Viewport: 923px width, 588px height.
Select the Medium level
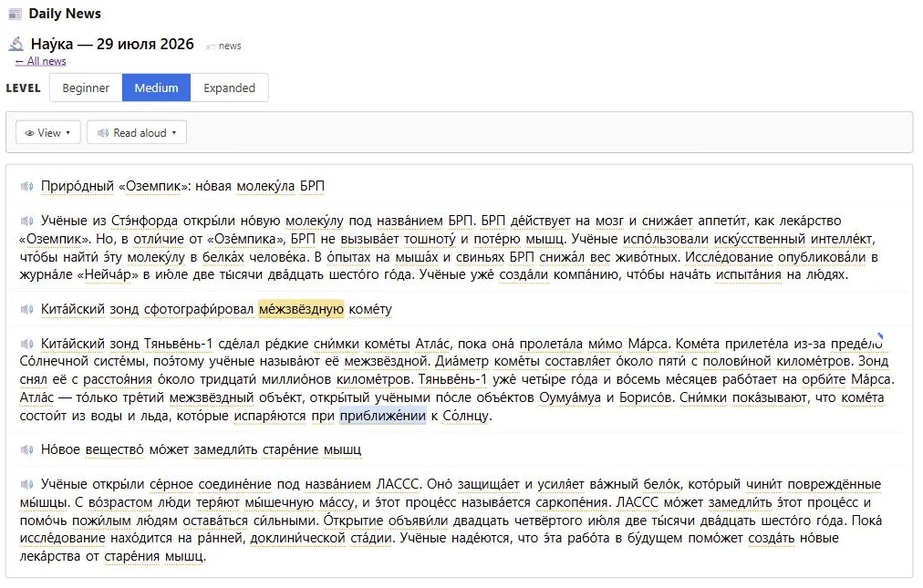156,88
